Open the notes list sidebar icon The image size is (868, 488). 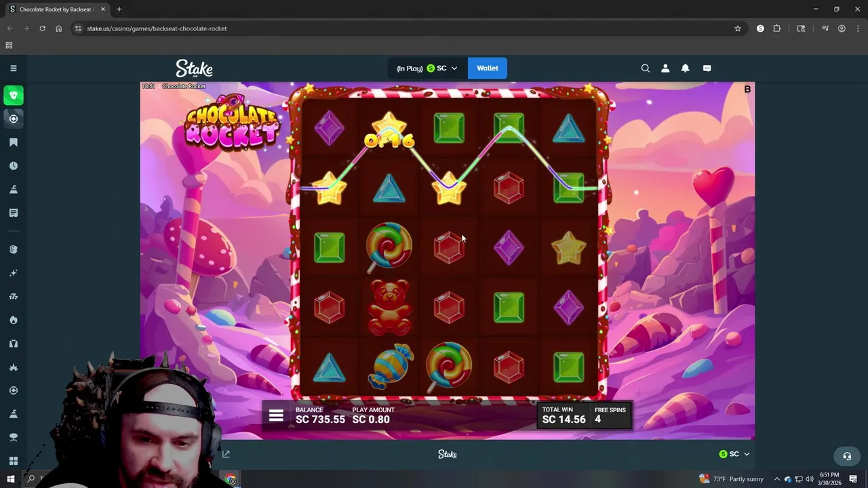click(13, 213)
